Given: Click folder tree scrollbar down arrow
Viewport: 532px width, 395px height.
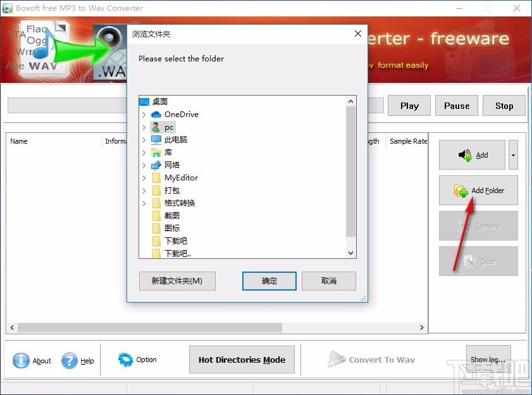Looking at the screenshot, I should pos(351,253).
